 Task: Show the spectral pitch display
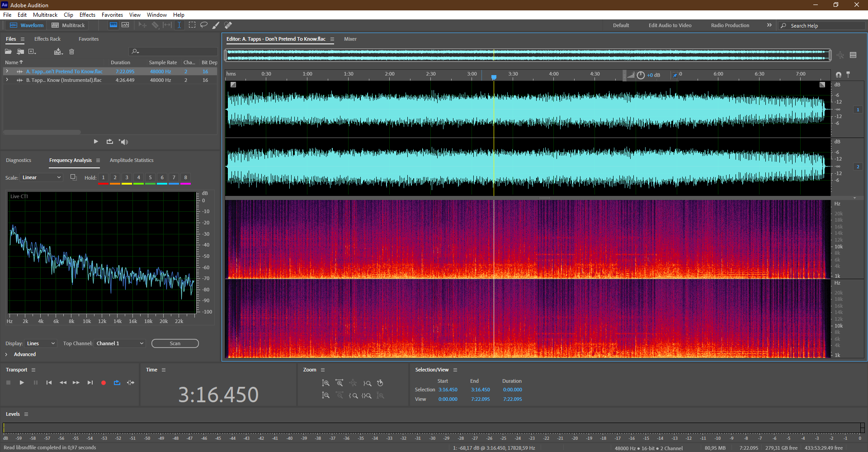click(125, 25)
